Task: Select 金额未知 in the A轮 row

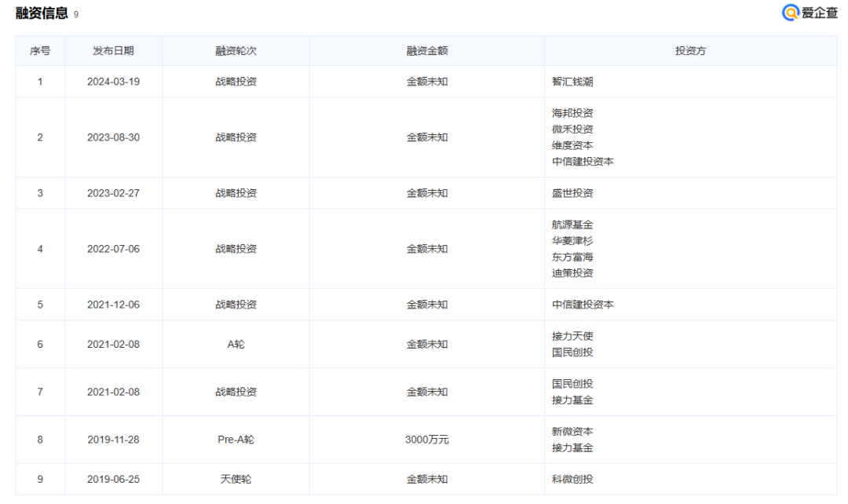Action: [x=426, y=345]
